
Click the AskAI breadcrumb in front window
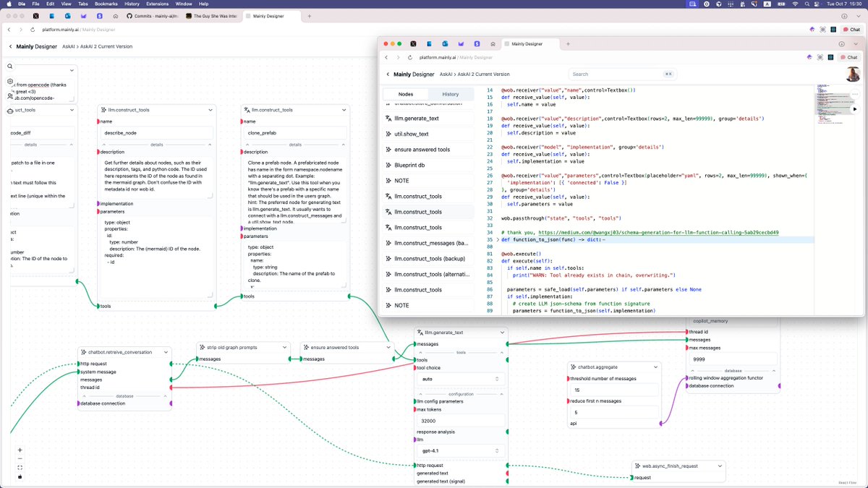pos(446,74)
